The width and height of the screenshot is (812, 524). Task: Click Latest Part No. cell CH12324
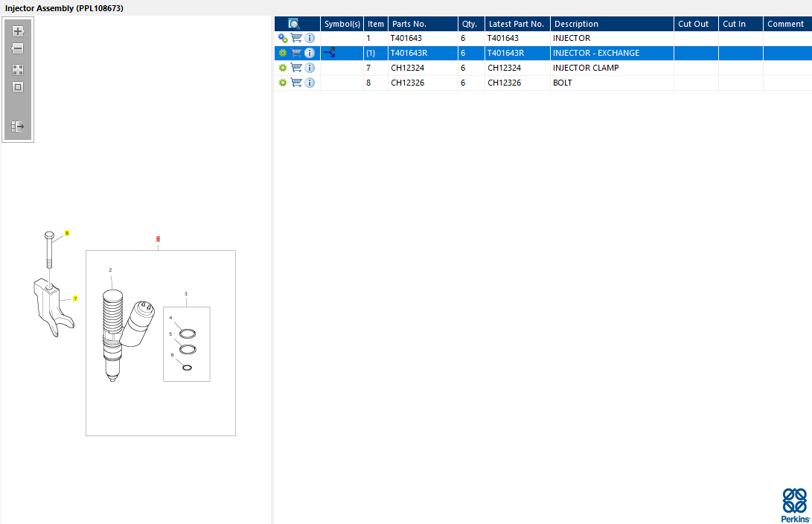[x=517, y=68]
